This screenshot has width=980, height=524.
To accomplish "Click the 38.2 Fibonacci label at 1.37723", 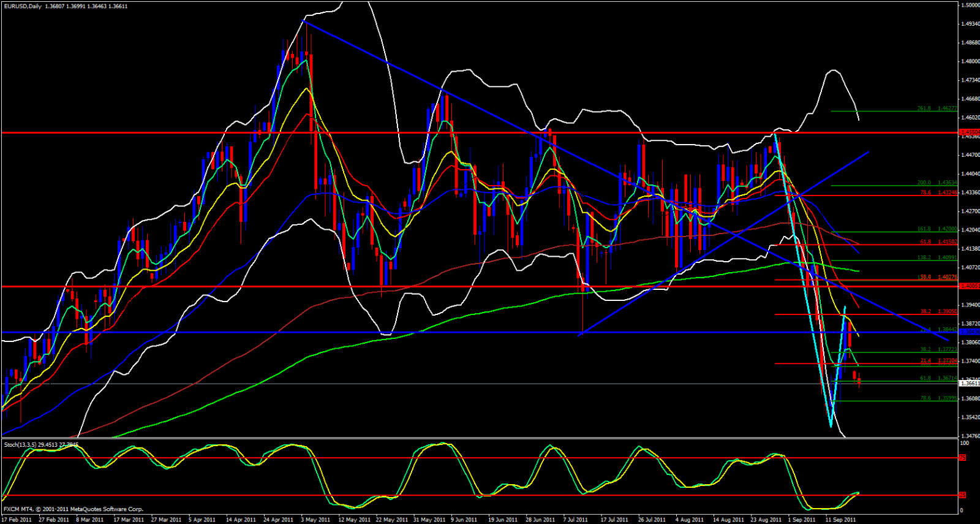I will point(938,350).
